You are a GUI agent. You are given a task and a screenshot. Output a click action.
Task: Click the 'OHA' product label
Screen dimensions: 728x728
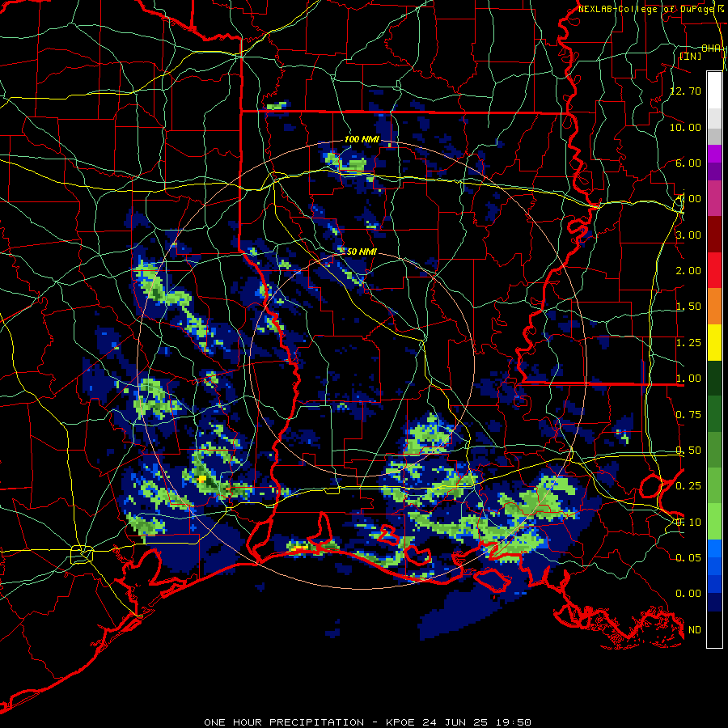pos(711,49)
